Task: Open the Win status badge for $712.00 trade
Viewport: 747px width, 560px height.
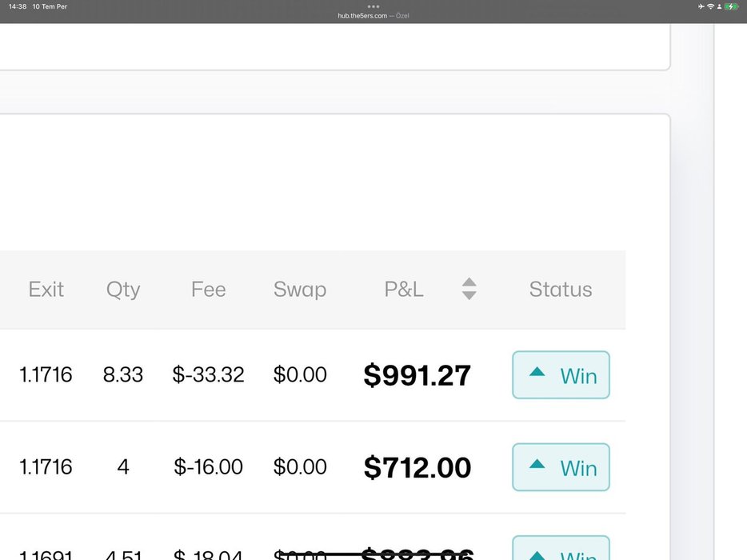Action: (x=561, y=467)
